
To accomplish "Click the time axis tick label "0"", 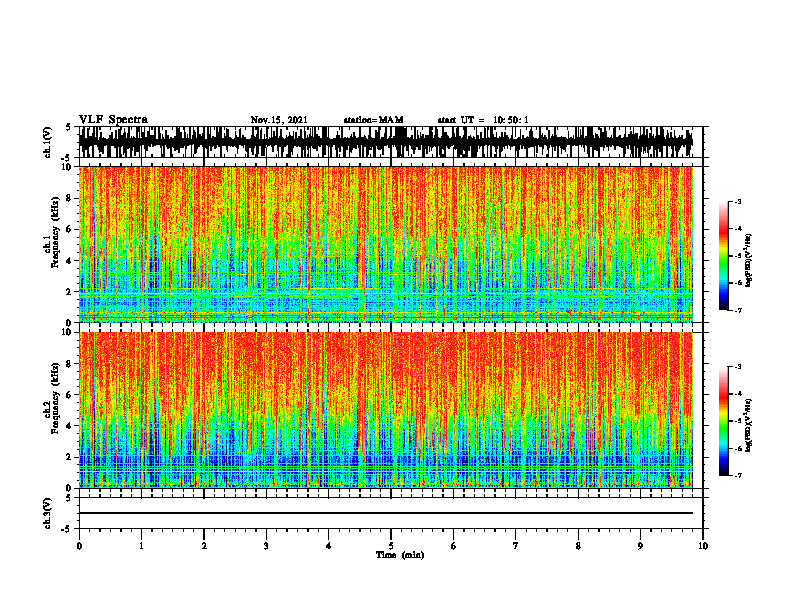I will click(79, 546).
